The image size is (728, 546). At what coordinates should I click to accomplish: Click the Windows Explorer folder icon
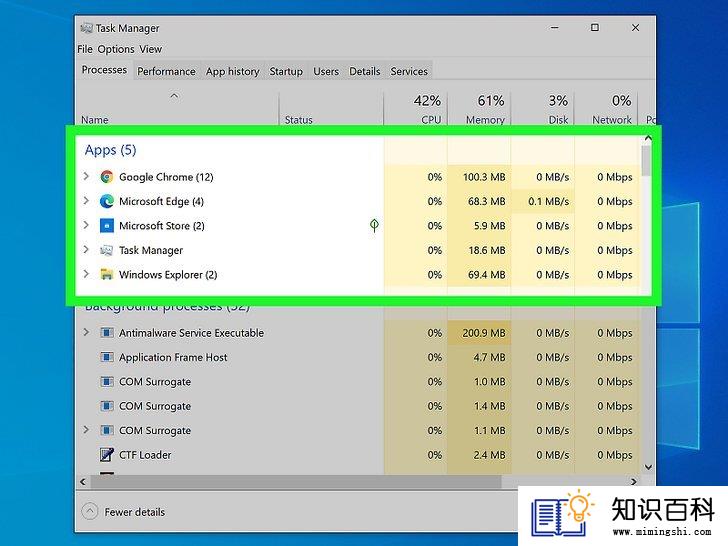pos(107,274)
